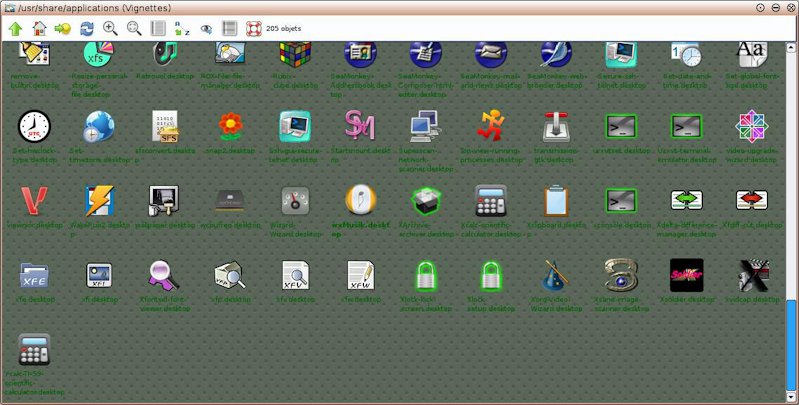Viewport: 799px width, 405px height.
Task: Select the XArchive archiver box icon
Action: click(x=426, y=201)
